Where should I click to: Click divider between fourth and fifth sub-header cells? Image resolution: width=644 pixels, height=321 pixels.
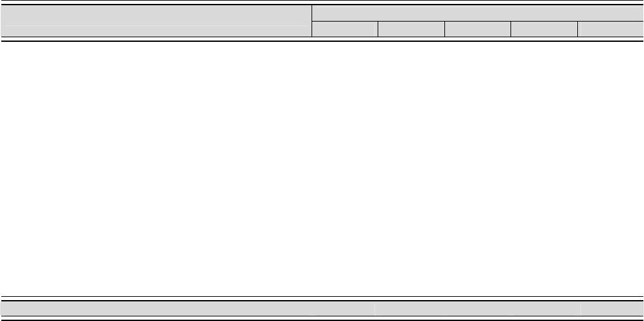577,29
